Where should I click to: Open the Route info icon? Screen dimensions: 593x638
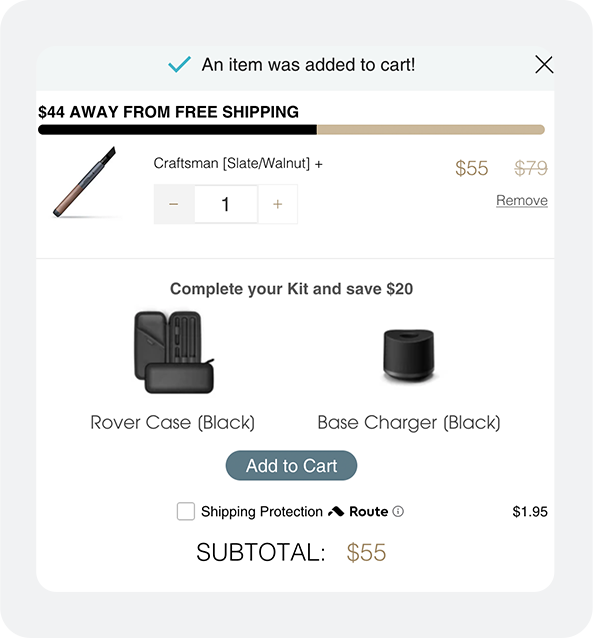(x=398, y=511)
